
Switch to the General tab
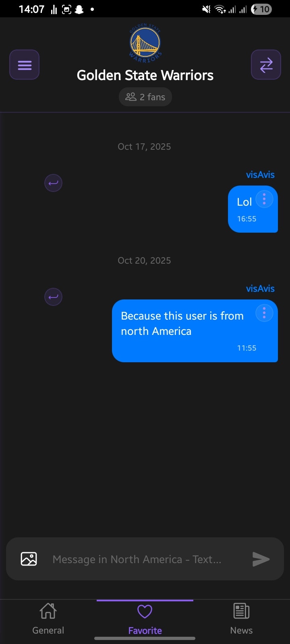click(48, 619)
